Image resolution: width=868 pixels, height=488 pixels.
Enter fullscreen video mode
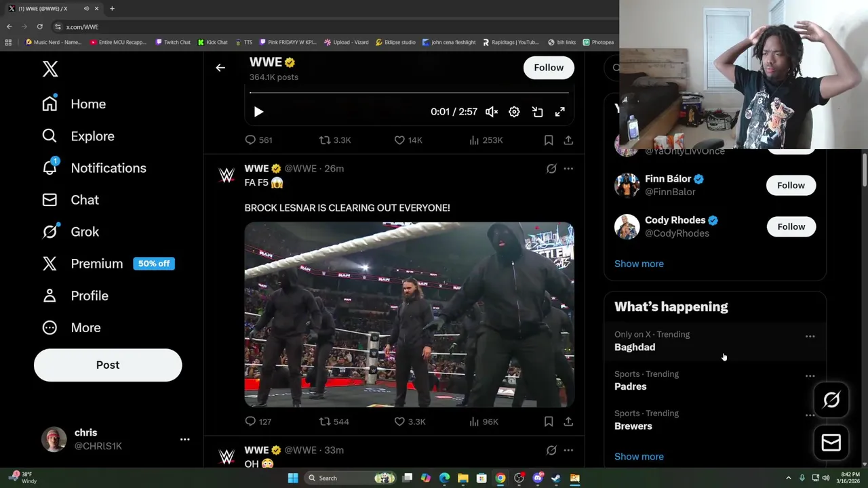tap(560, 112)
